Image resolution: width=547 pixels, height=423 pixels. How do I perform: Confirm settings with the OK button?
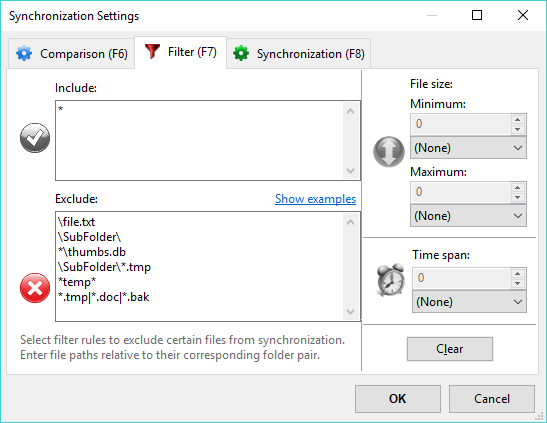coord(398,399)
